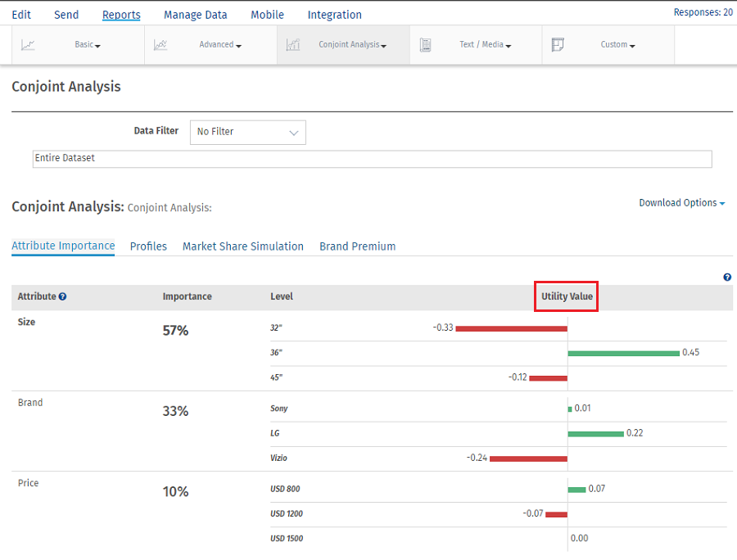The height and width of the screenshot is (560, 737).
Task: Open the Reports menu
Action: point(121,15)
